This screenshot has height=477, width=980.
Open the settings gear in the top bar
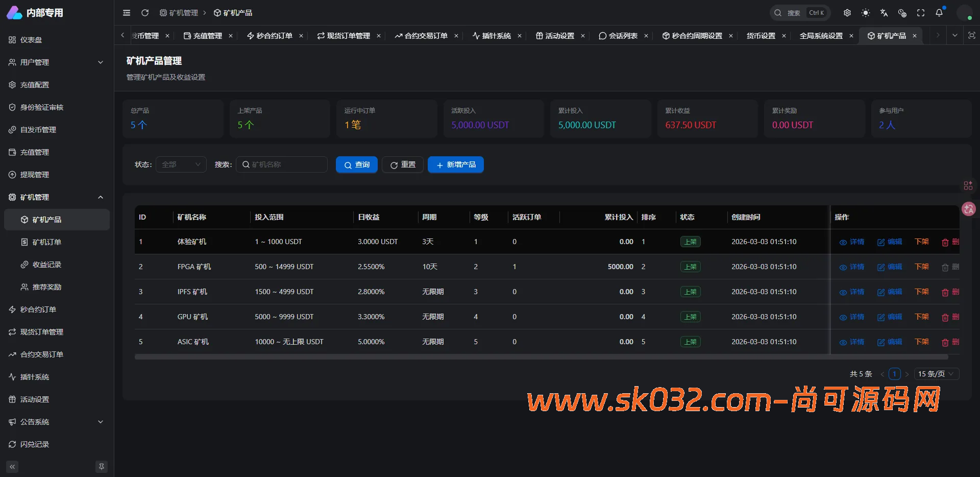[847, 13]
